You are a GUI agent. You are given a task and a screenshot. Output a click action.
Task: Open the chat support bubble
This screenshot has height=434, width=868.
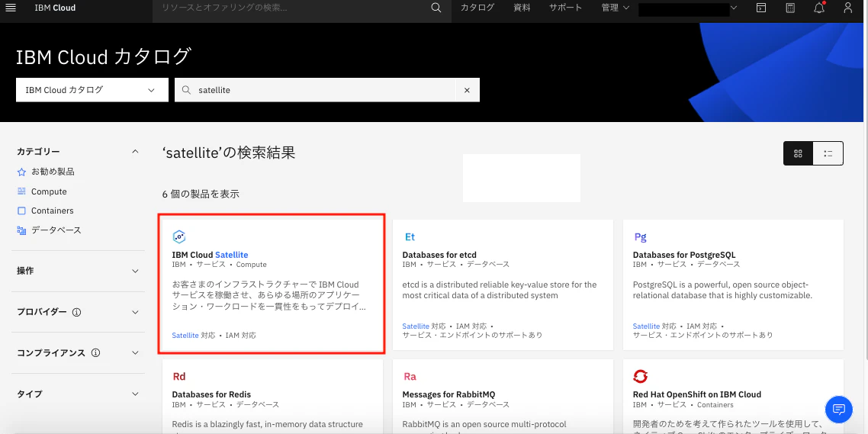click(839, 409)
